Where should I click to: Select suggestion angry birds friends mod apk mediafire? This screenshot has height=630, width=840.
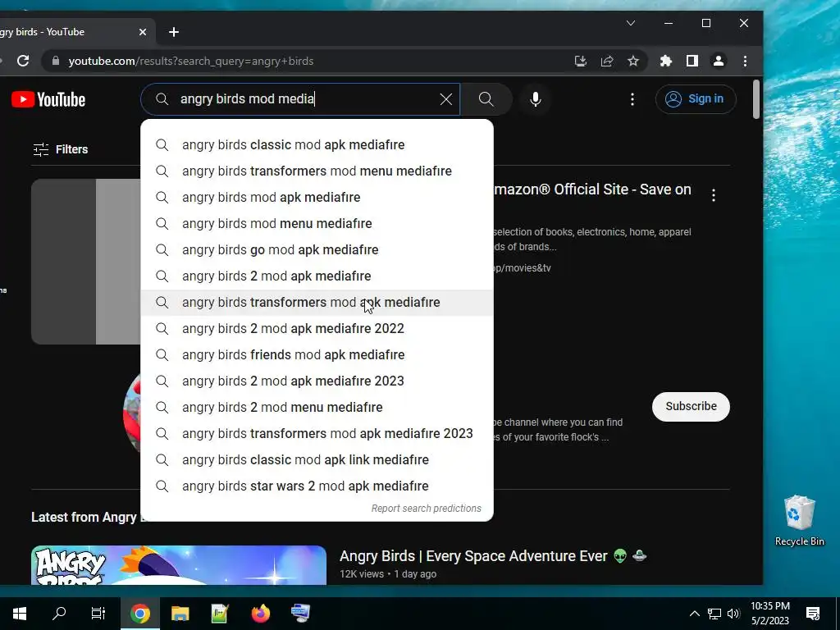coord(317,355)
